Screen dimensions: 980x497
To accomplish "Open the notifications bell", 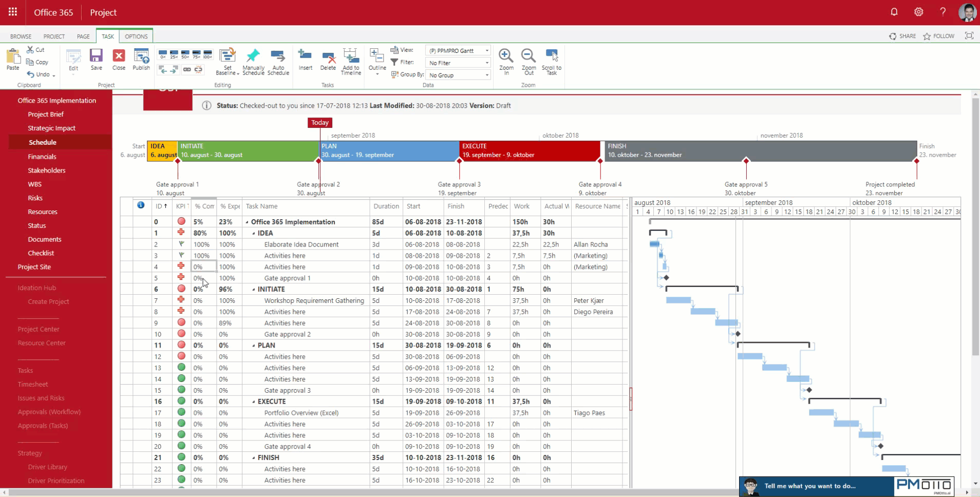I will [x=894, y=12].
